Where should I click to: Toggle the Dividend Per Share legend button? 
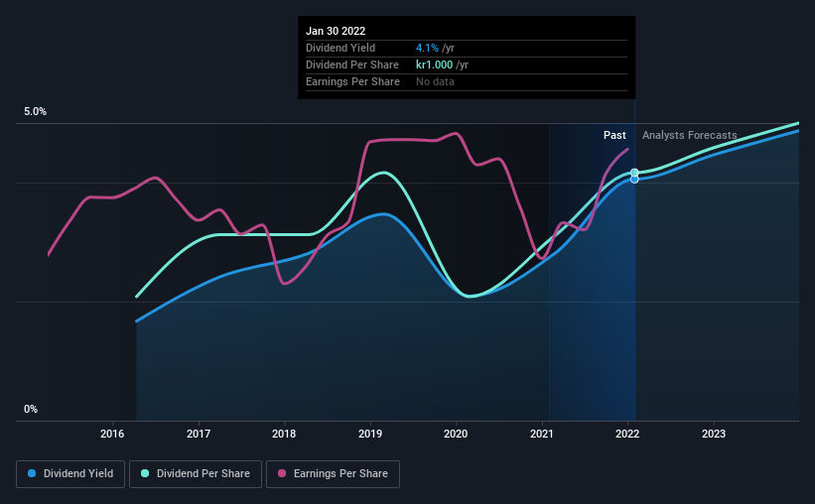point(196,474)
